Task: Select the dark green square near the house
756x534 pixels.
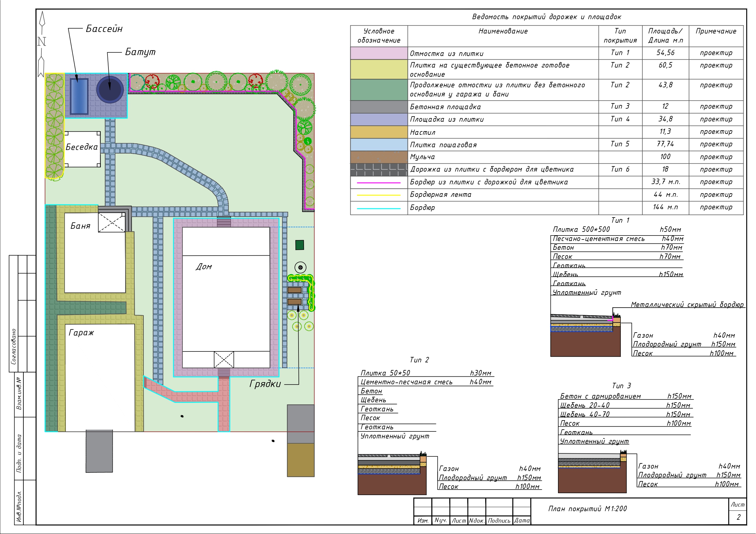Action: pyautogui.click(x=299, y=245)
